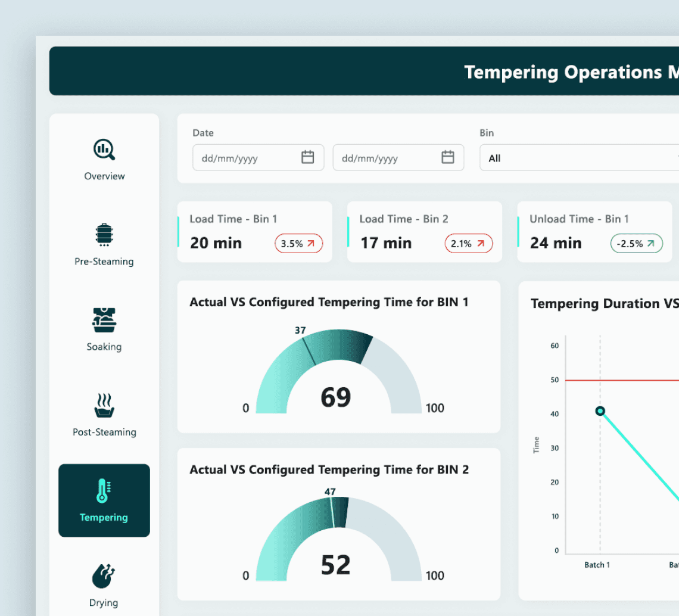This screenshot has height=616, width=679.
Task: Click the 3.5% trend arrow badge
Action: 299,244
